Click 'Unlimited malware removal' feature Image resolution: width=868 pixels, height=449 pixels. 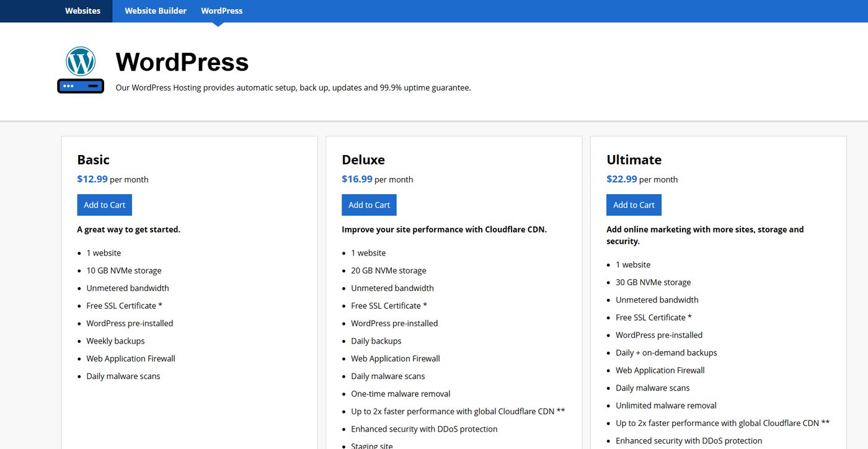point(666,406)
